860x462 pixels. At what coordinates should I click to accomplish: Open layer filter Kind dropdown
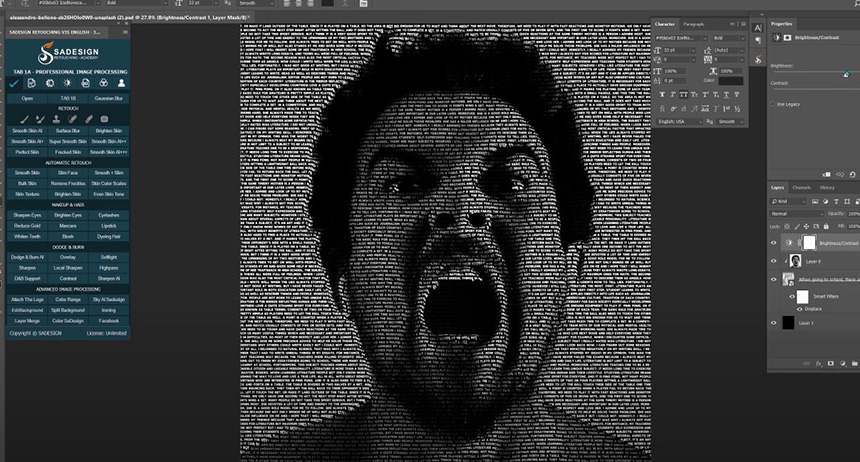[789, 202]
